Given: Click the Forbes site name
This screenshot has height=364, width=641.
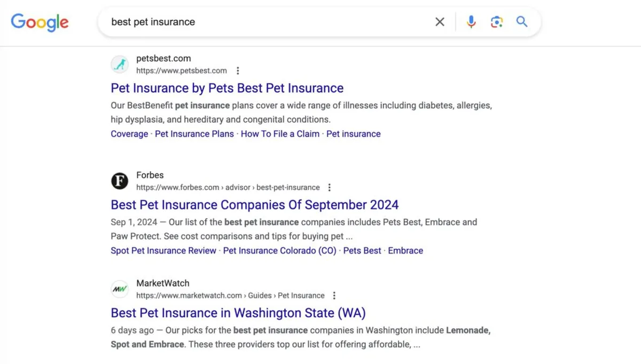Looking at the screenshot, I should 150,175.
